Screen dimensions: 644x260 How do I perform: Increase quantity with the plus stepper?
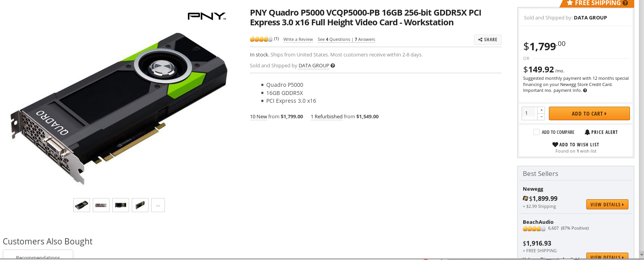(541, 110)
